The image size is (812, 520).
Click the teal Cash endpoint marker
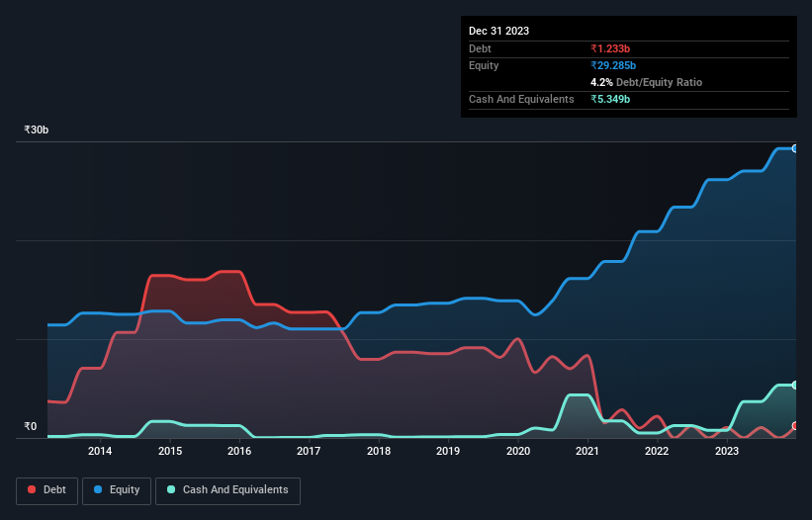pos(795,385)
